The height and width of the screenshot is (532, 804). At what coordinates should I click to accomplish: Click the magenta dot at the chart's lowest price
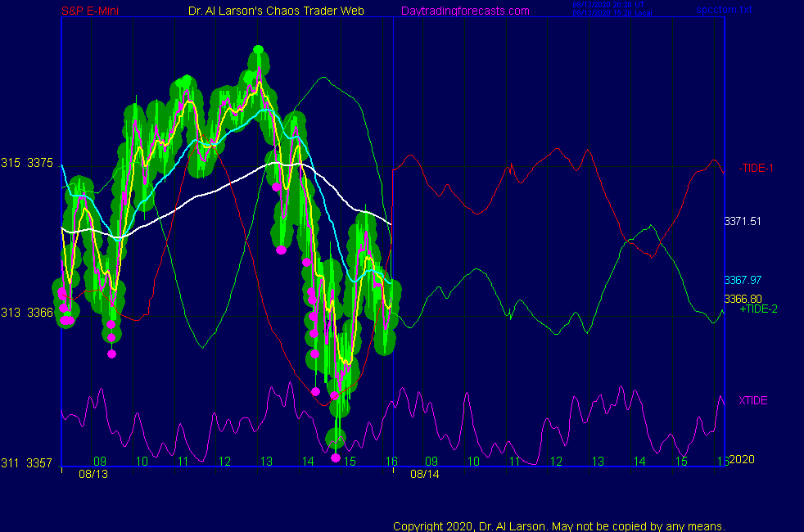click(x=336, y=458)
